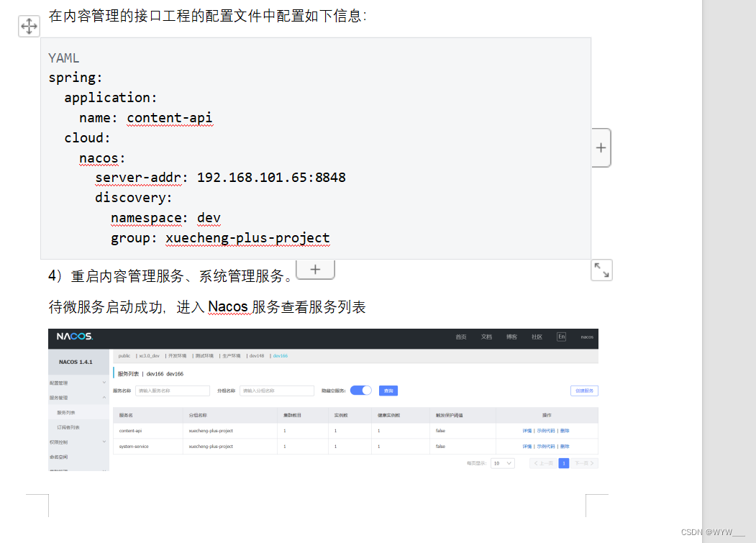Click the 'spring:' code line
The image size is (756, 543).
(76, 78)
